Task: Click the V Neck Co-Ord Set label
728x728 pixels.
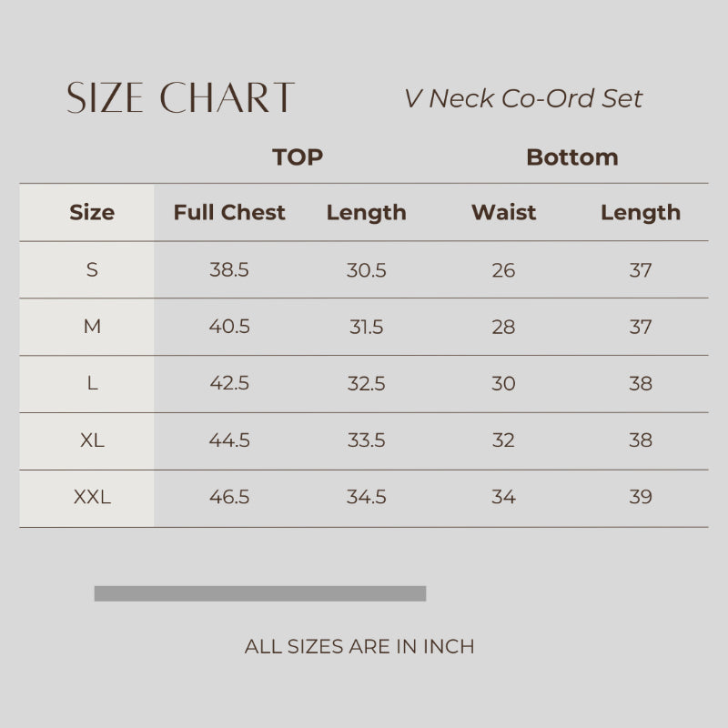Action: point(523,98)
